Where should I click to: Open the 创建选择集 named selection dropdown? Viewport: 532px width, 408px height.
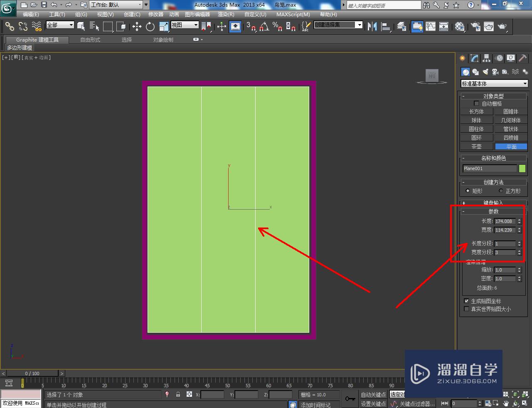coord(338,25)
